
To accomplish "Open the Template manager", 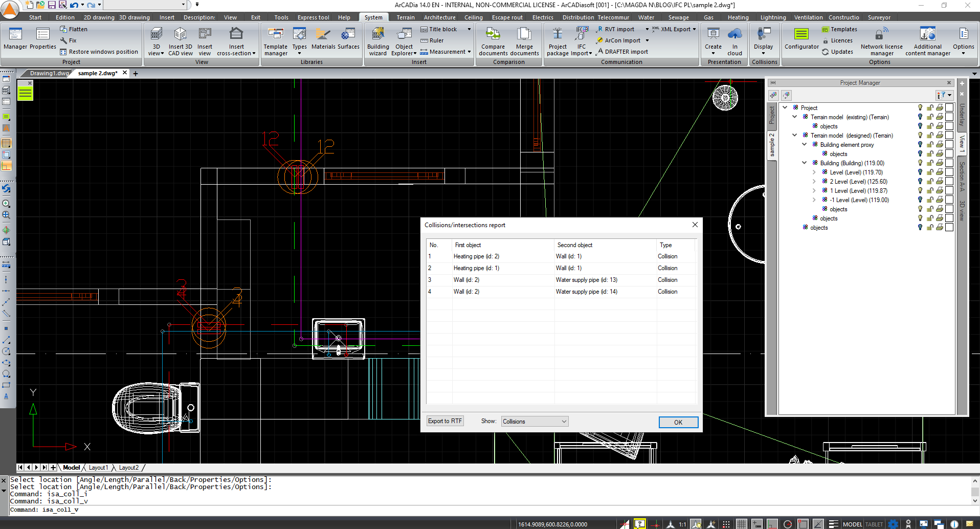I will [x=275, y=41].
